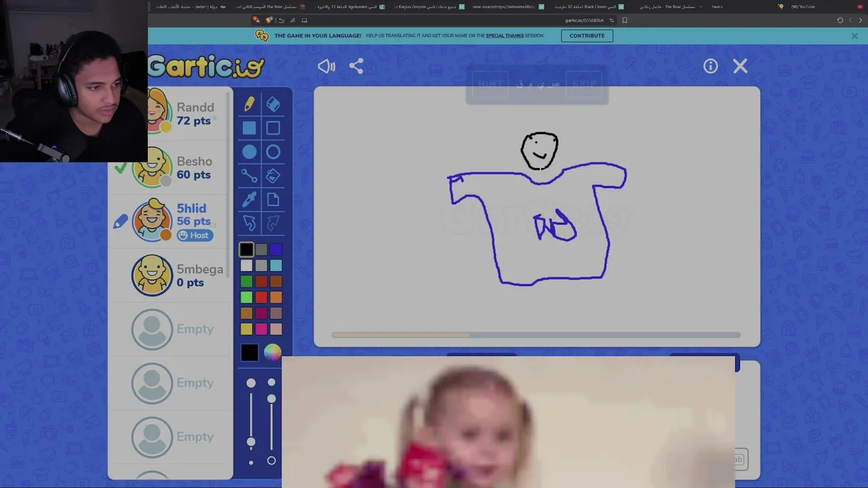Image resolution: width=868 pixels, height=488 pixels.
Task: Pick the bright red color swatch
Action: [261, 297]
